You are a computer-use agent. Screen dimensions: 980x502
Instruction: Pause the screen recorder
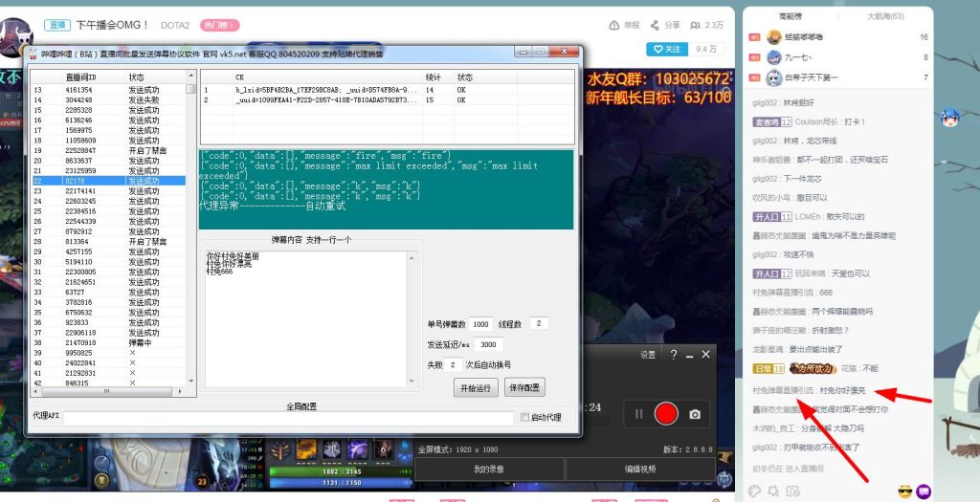[638, 413]
